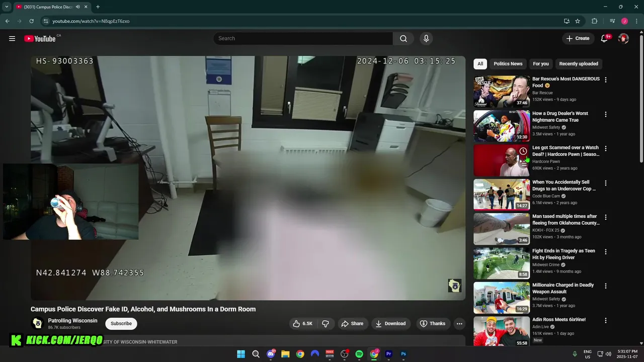This screenshot has height=362, width=644.
Task: Open options for Adin Ross video
Action: tap(606, 320)
